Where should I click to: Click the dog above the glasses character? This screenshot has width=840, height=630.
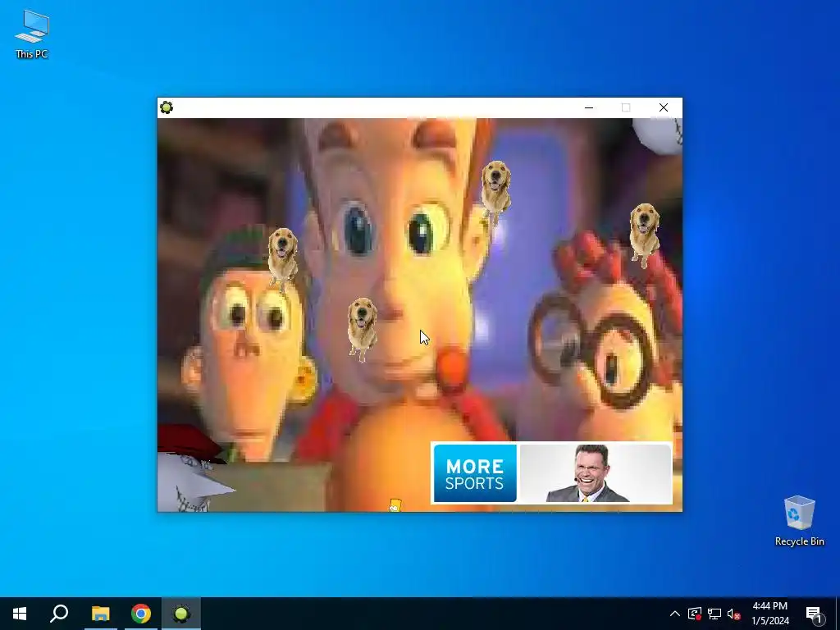[645, 234]
